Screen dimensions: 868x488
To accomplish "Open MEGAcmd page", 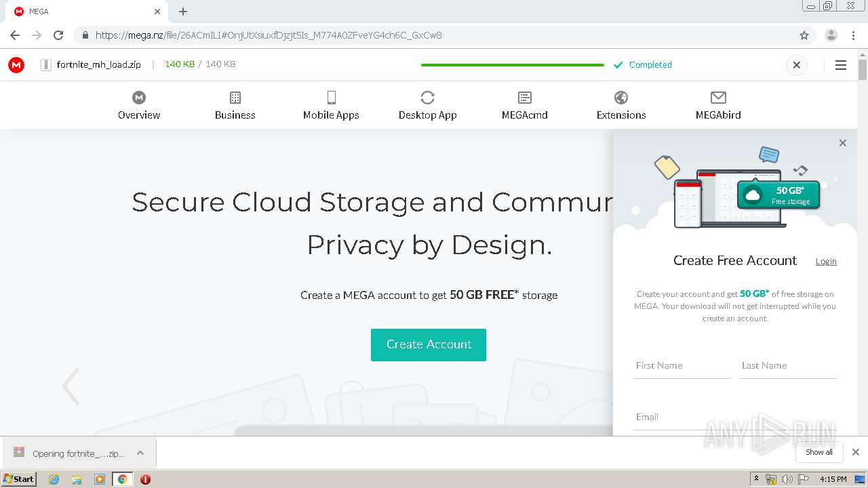I will point(524,106).
